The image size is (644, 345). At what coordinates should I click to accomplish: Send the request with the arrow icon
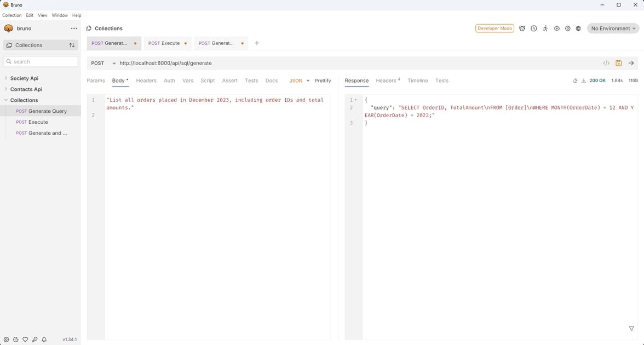pos(631,64)
